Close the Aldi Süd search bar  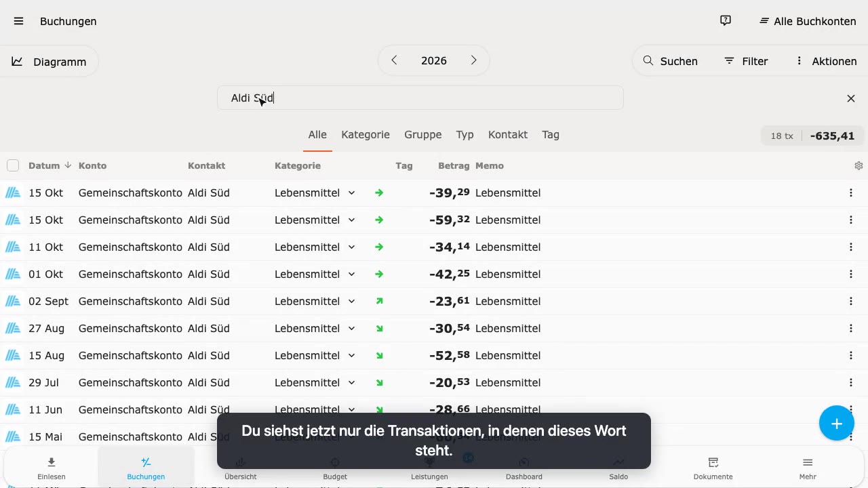tap(851, 98)
